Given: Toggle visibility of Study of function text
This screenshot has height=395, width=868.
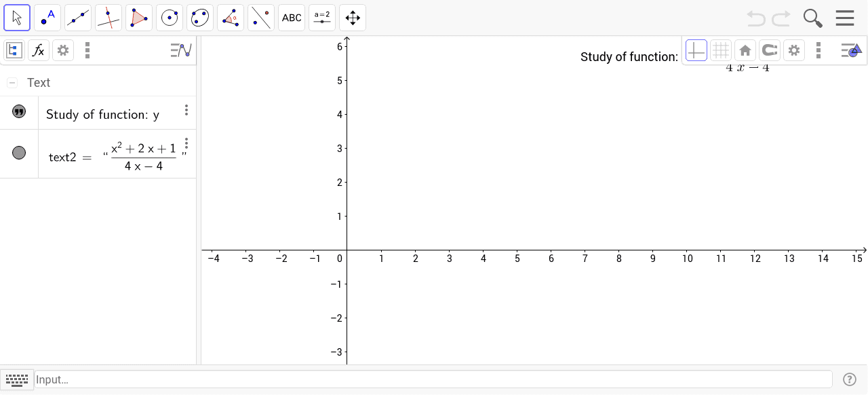Looking at the screenshot, I should click(x=19, y=111).
